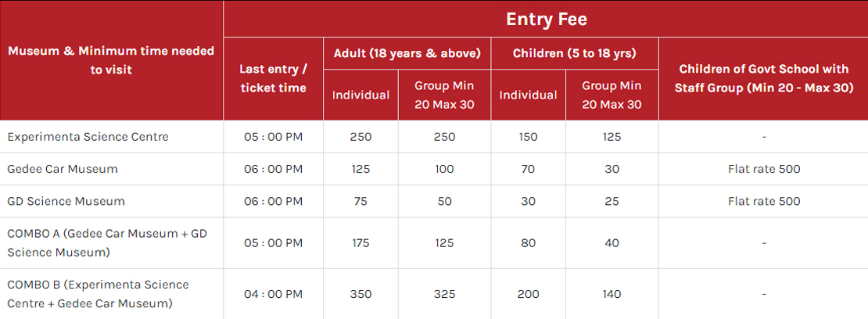Select the adult individual fee 175

click(360, 243)
